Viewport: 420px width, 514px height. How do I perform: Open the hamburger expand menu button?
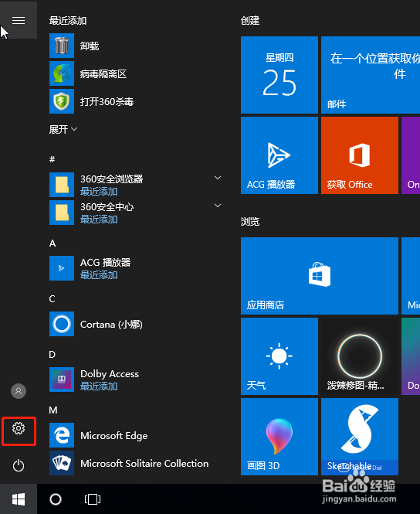click(x=19, y=20)
